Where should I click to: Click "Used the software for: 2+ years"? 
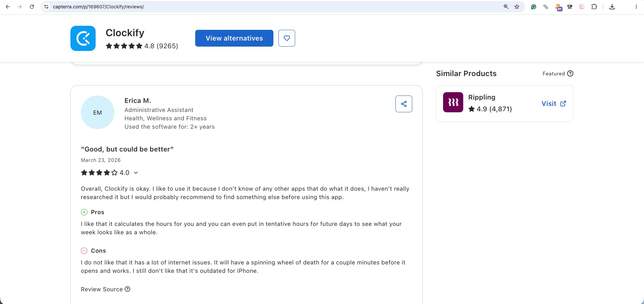[169, 127]
